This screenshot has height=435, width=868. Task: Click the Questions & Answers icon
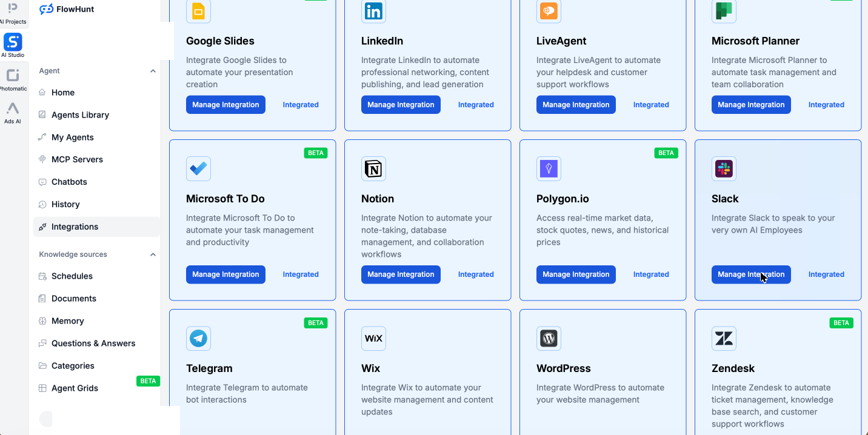pyautogui.click(x=42, y=344)
